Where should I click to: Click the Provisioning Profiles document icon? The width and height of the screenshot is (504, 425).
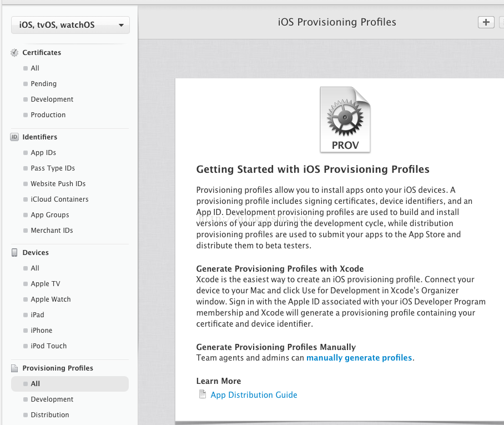click(14, 368)
